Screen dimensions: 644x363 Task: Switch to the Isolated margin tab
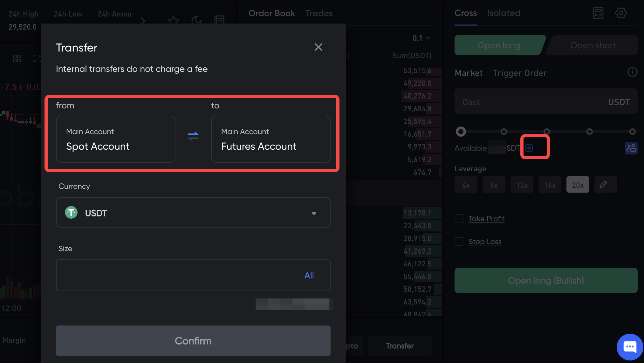pyautogui.click(x=504, y=13)
